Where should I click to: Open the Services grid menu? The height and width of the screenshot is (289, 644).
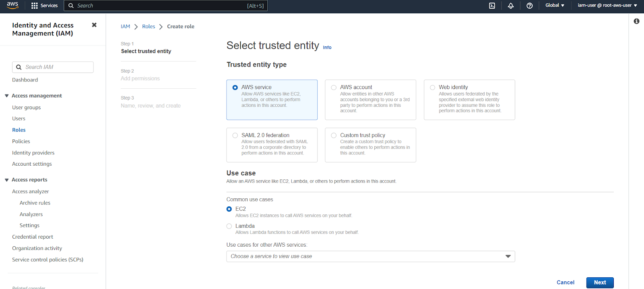click(35, 6)
